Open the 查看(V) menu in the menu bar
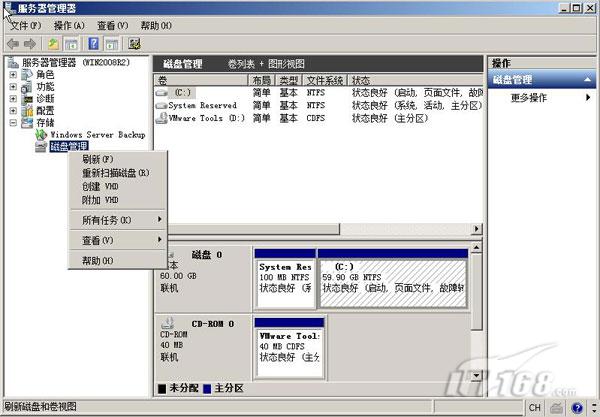This screenshot has height=417, width=600. click(x=112, y=26)
